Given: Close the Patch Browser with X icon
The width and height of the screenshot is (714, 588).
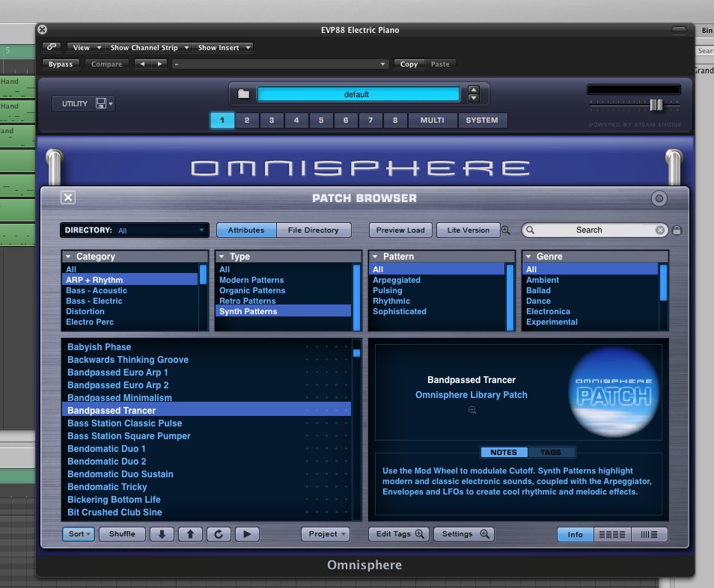Looking at the screenshot, I should pos(68,197).
